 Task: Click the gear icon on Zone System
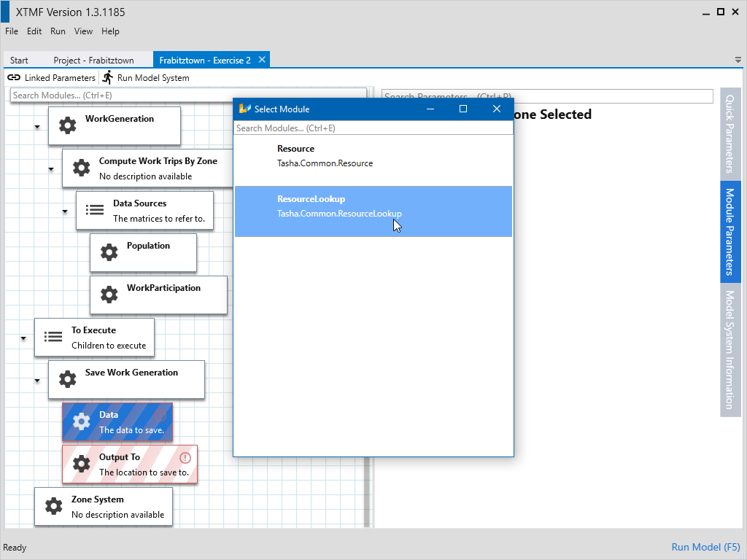click(53, 506)
